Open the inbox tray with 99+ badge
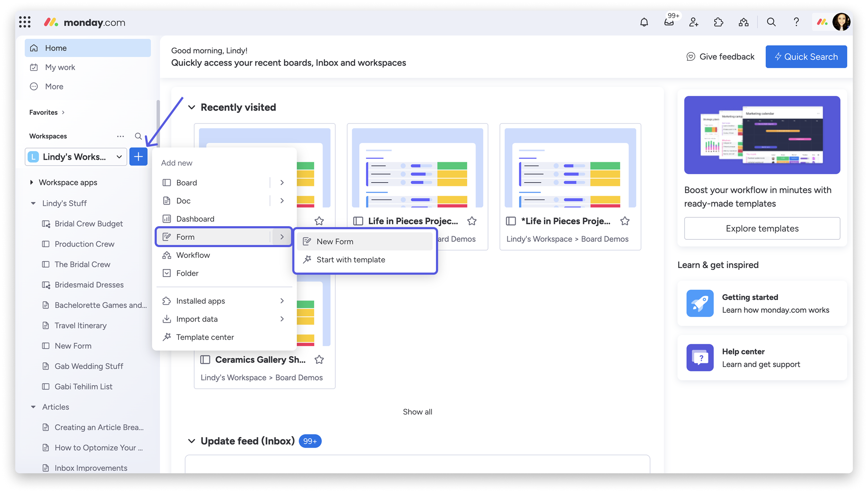Viewport: 868px width, 493px height. [x=669, y=22]
